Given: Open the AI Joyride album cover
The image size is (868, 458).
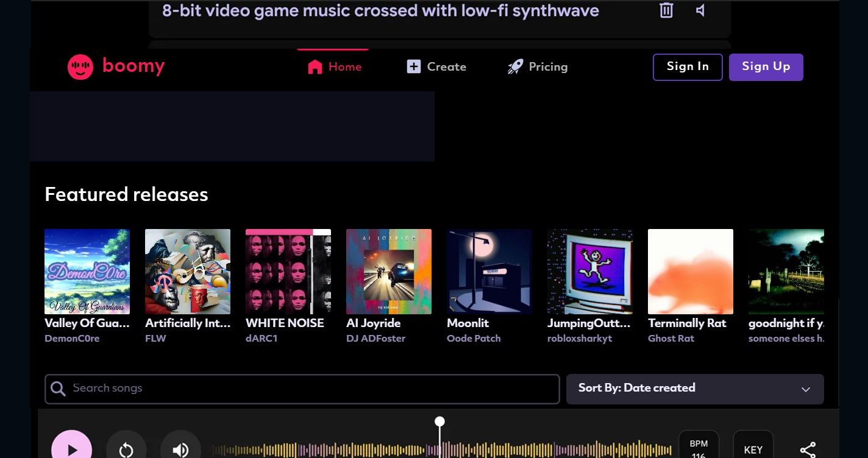Looking at the screenshot, I should click(x=389, y=272).
